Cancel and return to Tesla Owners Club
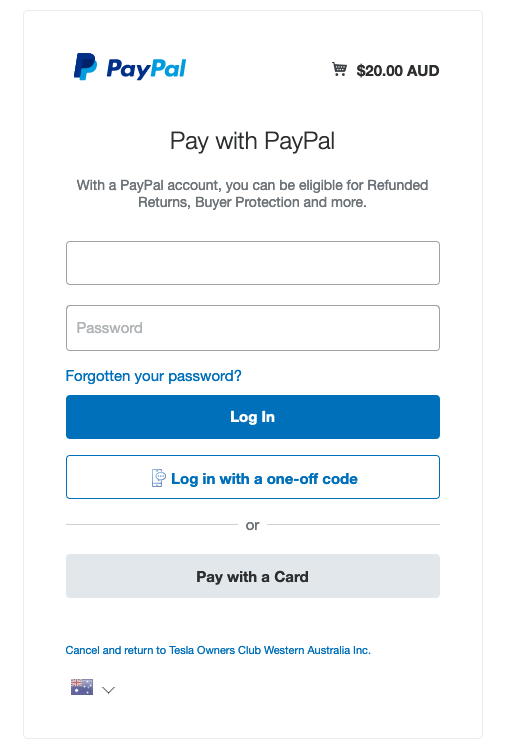 click(218, 650)
